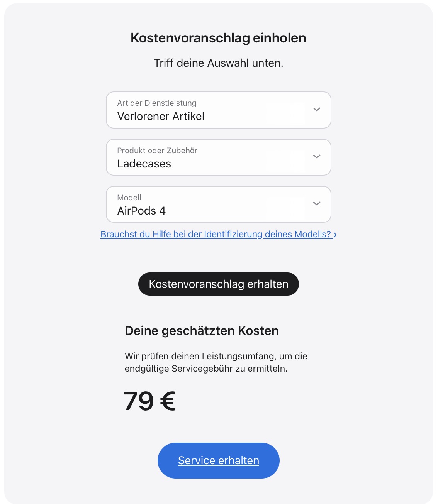This screenshot has width=438, height=504.
Task: Click the Triff deine Auswahl unten subtitle
Action: click(218, 63)
